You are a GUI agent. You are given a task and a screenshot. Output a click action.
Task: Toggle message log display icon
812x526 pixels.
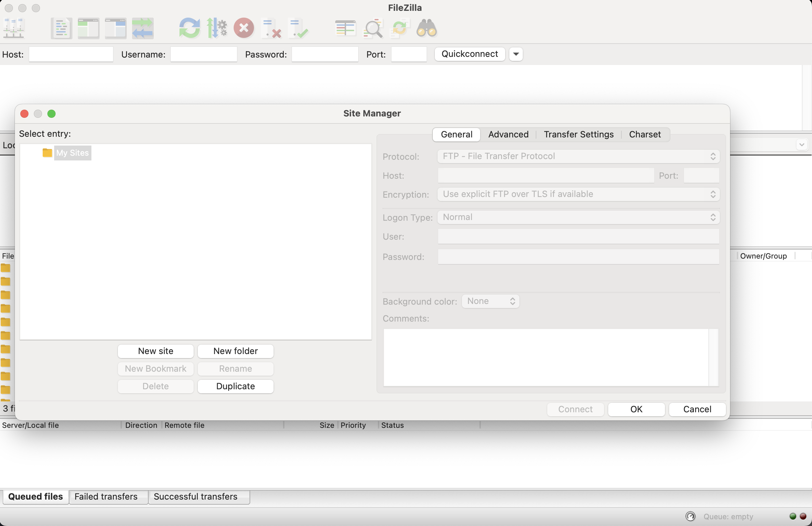(x=61, y=28)
